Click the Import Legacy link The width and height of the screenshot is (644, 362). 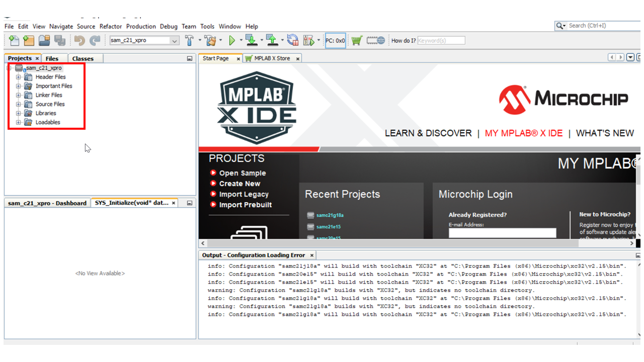click(244, 194)
